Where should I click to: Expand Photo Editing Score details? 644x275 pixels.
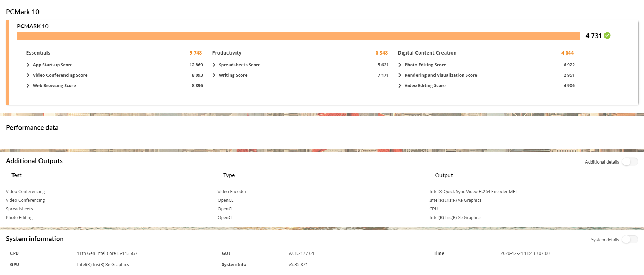click(x=400, y=65)
